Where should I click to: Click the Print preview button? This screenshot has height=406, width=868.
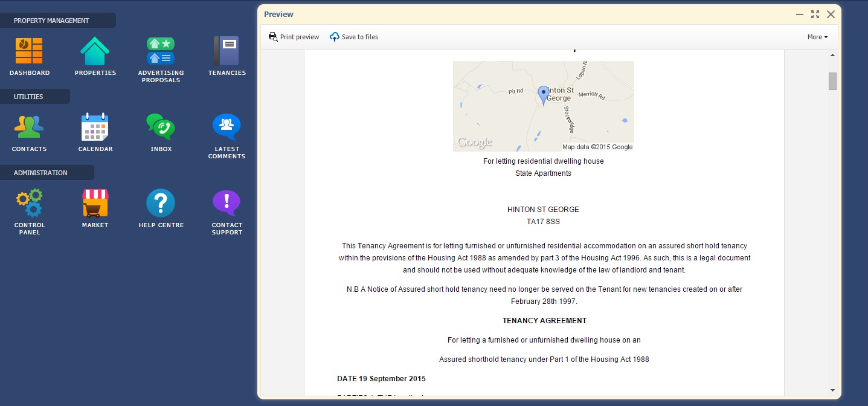(x=294, y=37)
